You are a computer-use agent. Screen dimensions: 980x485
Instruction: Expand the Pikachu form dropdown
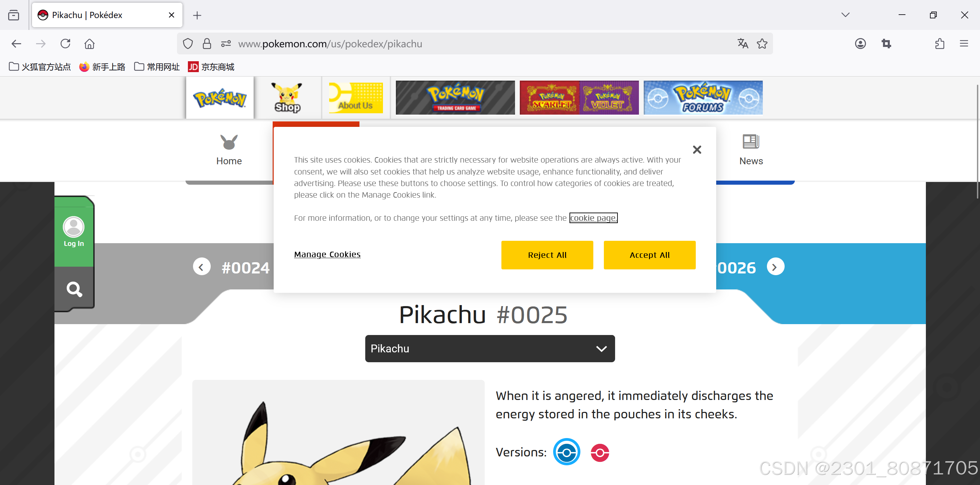489,348
